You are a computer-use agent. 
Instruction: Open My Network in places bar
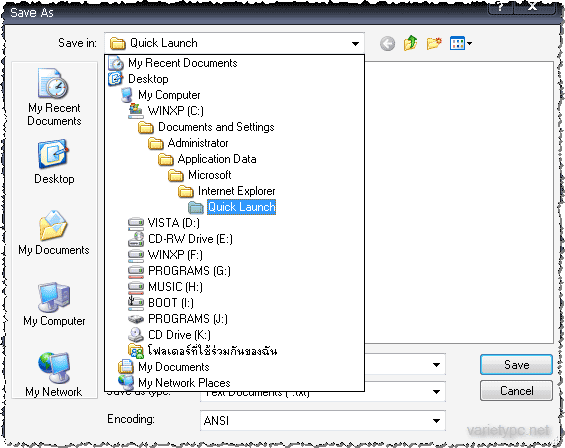pyautogui.click(x=54, y=374)
